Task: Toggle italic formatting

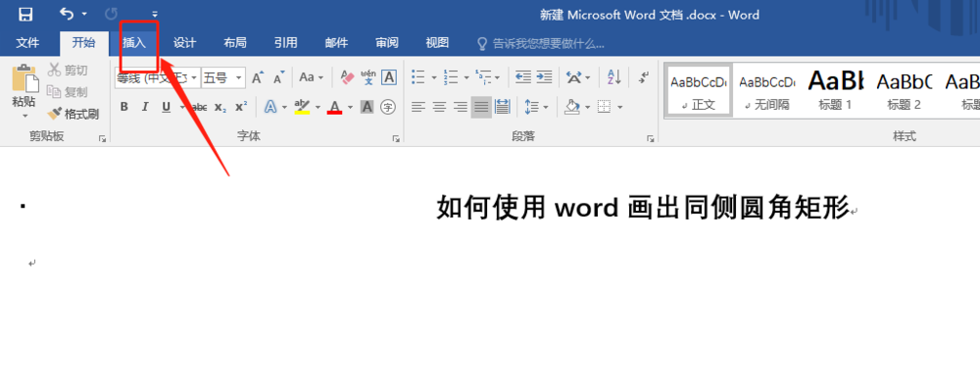Action: 145,107
